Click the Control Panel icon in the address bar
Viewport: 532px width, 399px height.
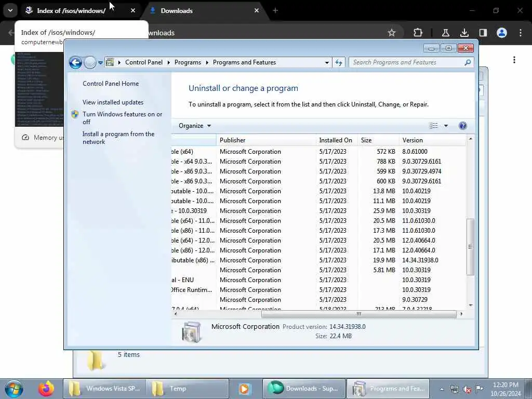[110, 62]
